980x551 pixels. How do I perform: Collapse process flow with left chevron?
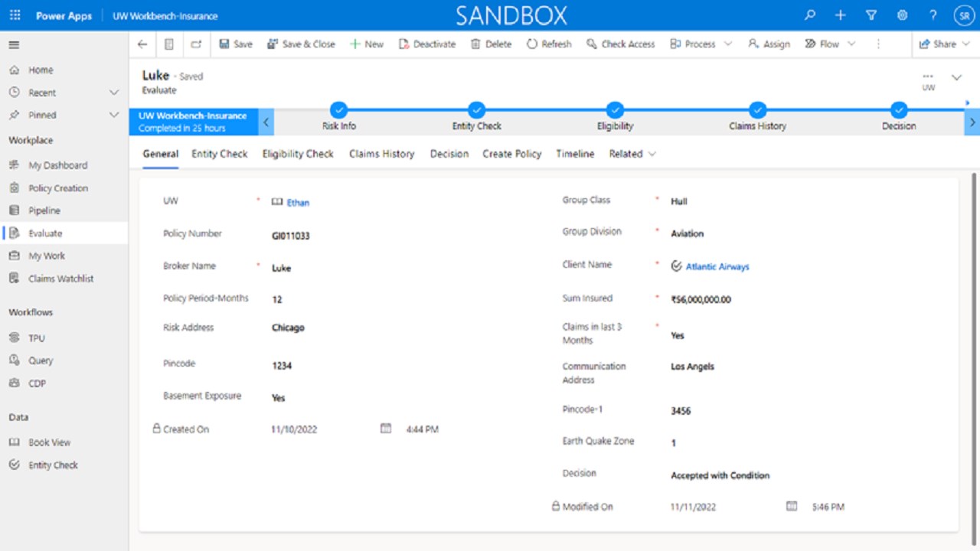point(266,122)
